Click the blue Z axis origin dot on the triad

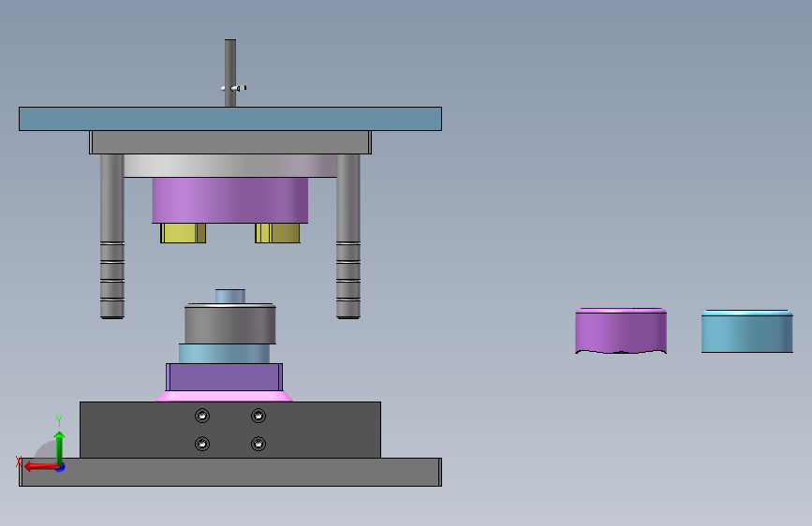[x=61, y=467]
